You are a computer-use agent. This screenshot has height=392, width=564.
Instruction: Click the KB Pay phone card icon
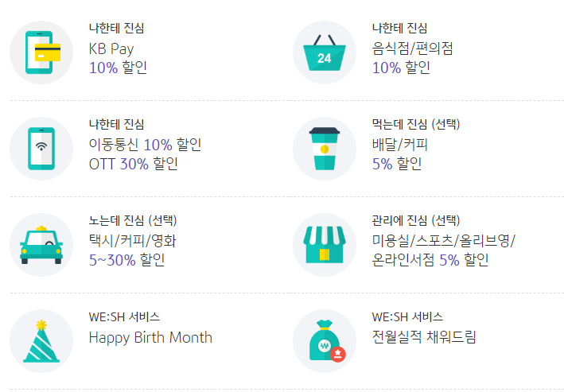click(41, 52)
